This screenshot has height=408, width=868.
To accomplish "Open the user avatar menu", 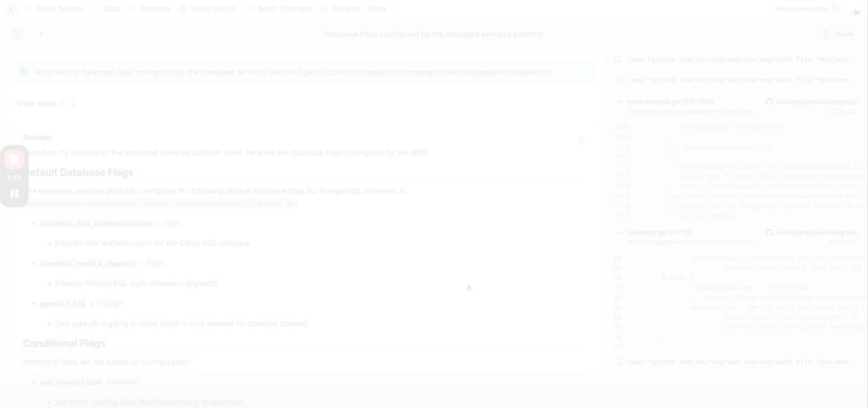I will pos(855,10).
